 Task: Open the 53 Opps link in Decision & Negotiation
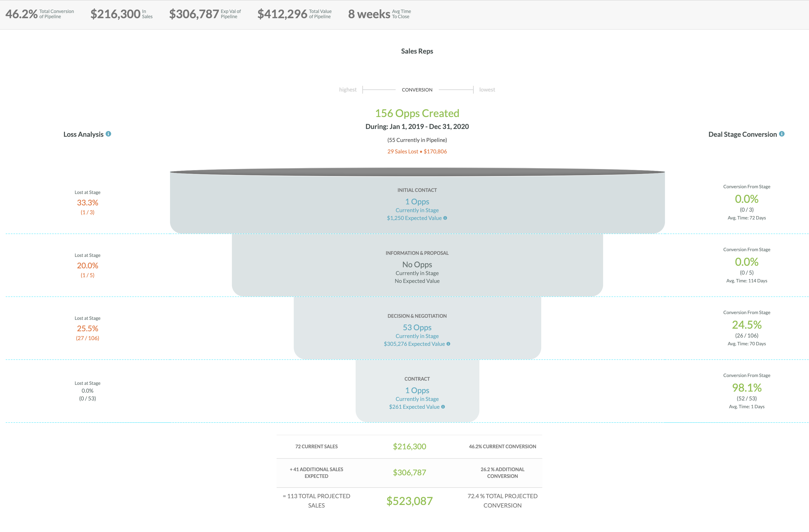tap(417, 327)
